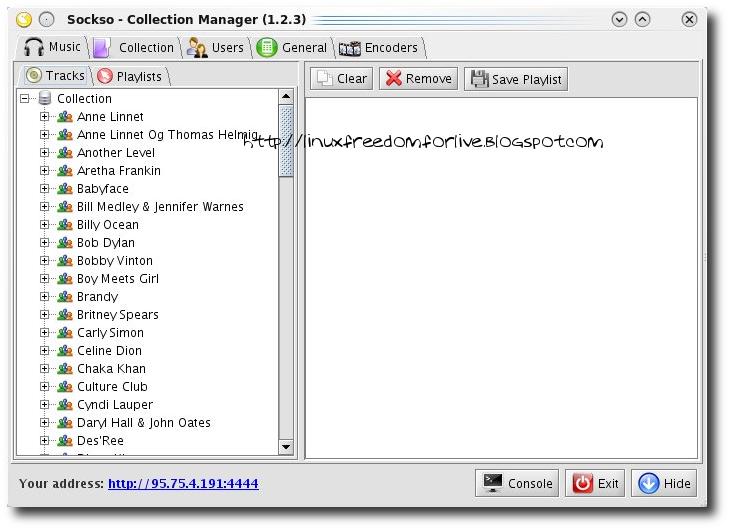Open the http://95.75.4.191:4444 address link
The height and width of the screenshot is (530, 730).
[183, 483]
